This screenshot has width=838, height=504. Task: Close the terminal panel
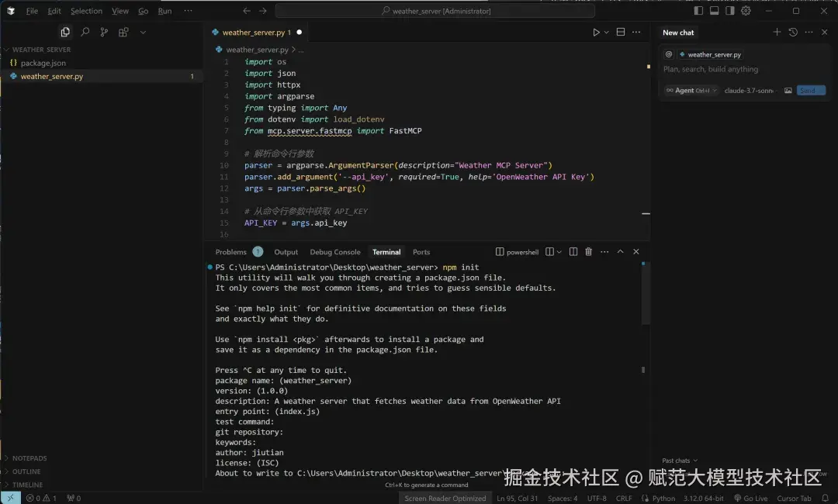pos(636,251)
